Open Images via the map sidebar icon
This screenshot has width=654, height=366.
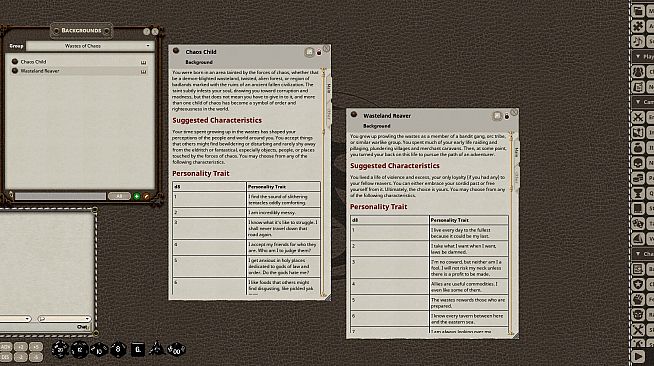638,133
